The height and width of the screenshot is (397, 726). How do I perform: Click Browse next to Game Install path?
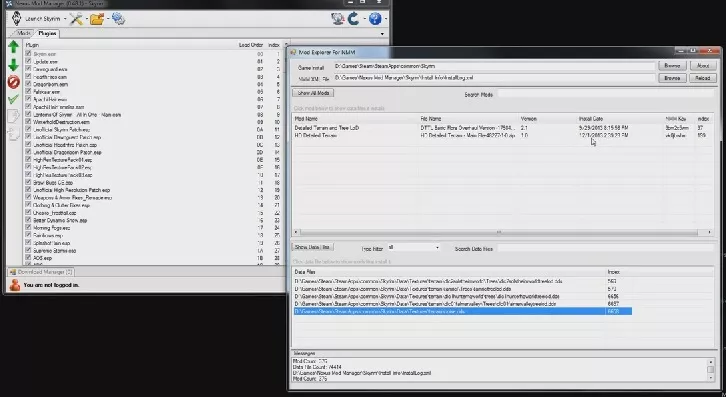coord(672,66)
